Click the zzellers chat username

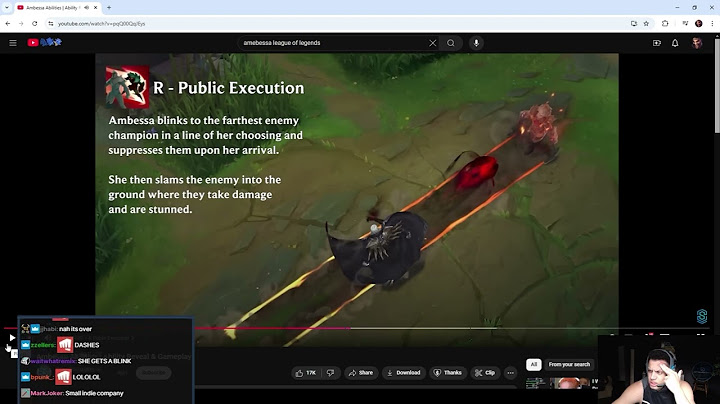coord(43,345)
